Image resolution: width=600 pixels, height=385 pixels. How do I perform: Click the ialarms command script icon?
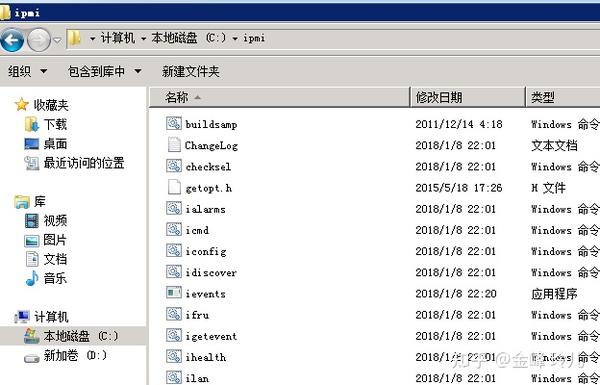point(174,208)
